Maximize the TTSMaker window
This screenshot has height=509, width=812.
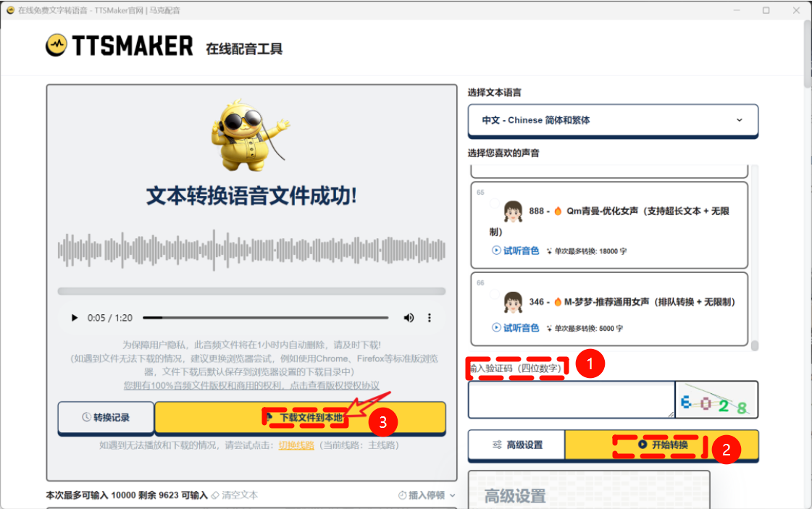click(x=766, y=10)
